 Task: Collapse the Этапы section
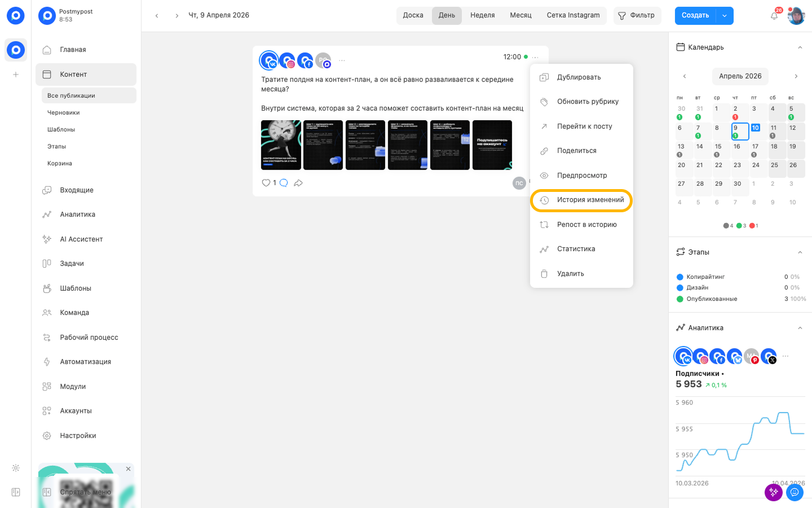(800, 252)
